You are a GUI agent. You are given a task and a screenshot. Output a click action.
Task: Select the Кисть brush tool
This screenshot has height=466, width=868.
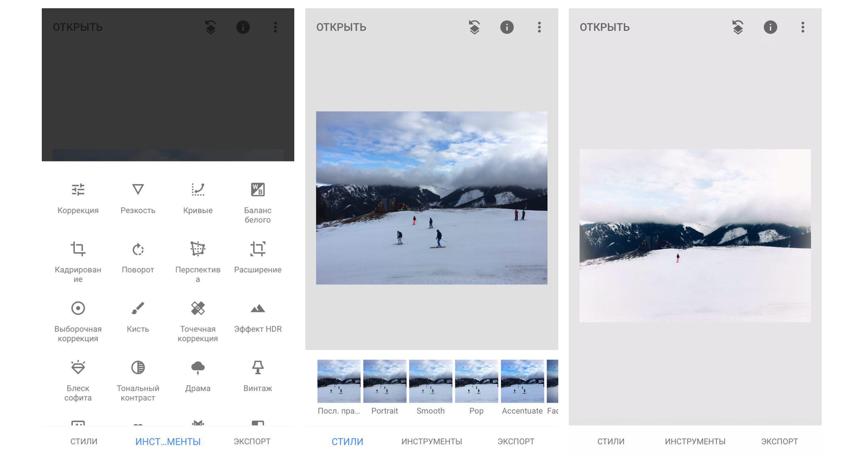pos(138,316)
